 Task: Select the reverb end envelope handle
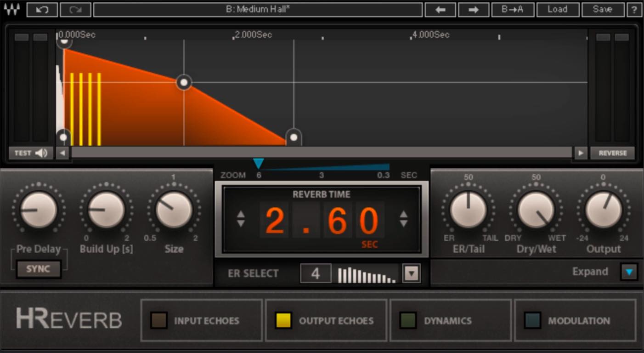click(294, 137)
